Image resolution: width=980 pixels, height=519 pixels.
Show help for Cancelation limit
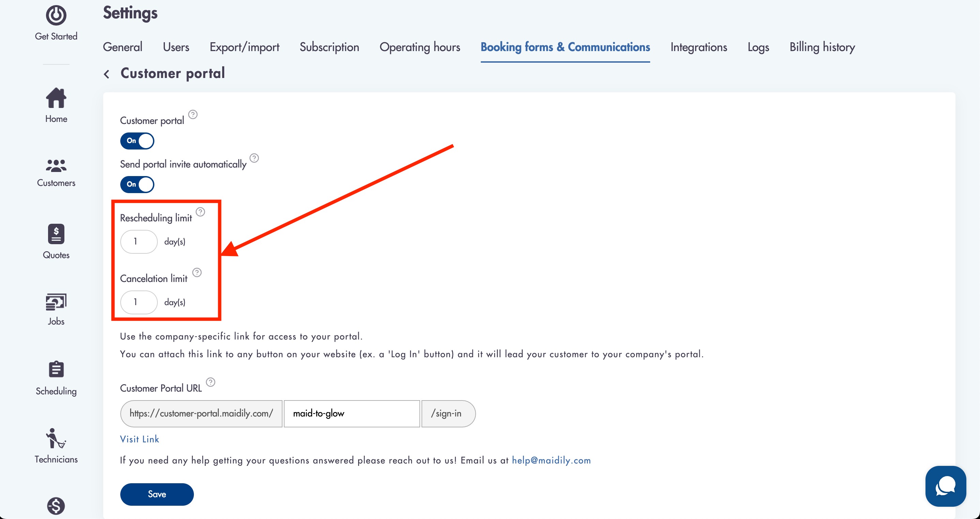point(197,273)
